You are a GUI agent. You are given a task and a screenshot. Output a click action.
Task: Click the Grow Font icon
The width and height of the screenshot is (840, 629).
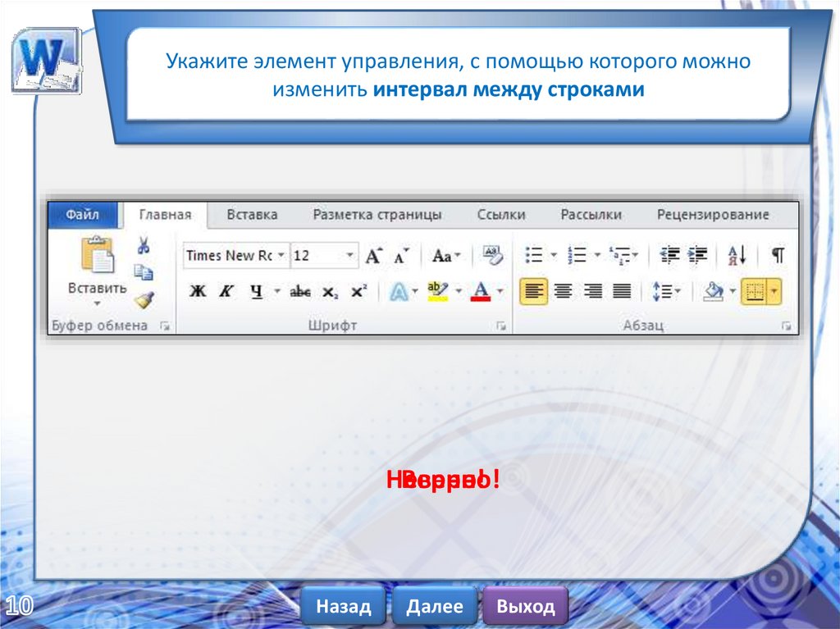(x=374, y=256)
